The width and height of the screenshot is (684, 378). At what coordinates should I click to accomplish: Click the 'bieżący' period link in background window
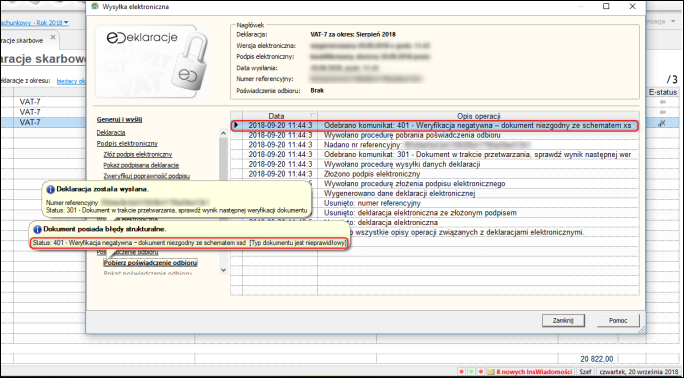click(71, 81)
